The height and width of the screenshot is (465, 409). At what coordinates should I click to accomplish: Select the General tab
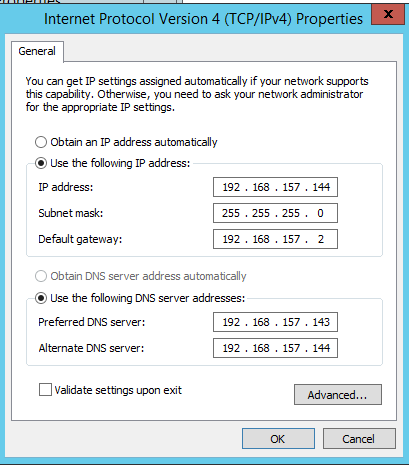pyautogui.click(x=37, y=51)
